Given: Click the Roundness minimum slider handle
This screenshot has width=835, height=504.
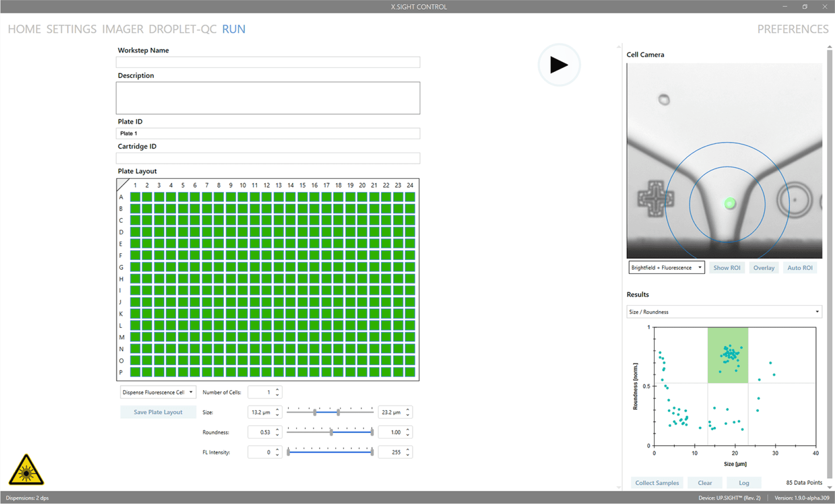Looking at the screenshot, I should pos(331,432).
